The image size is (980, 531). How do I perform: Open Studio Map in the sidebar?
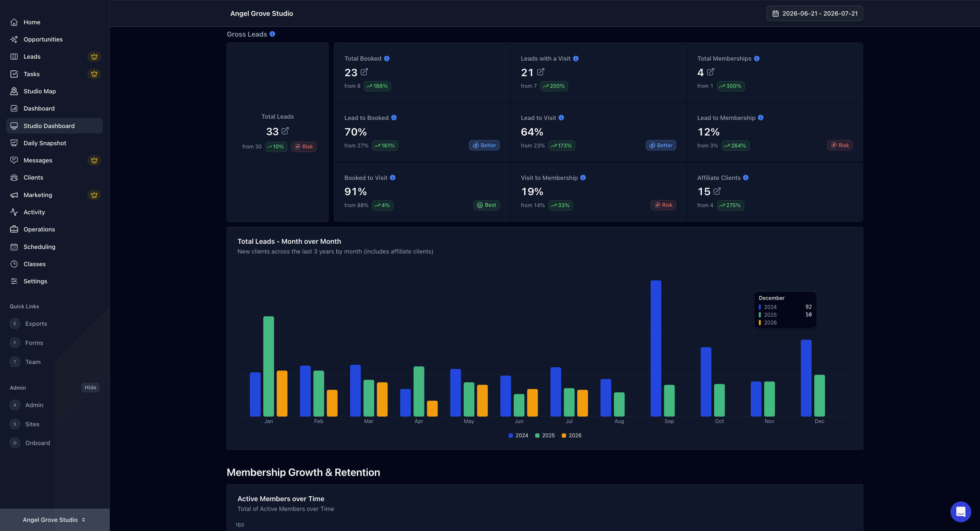(x=54, y=91)
